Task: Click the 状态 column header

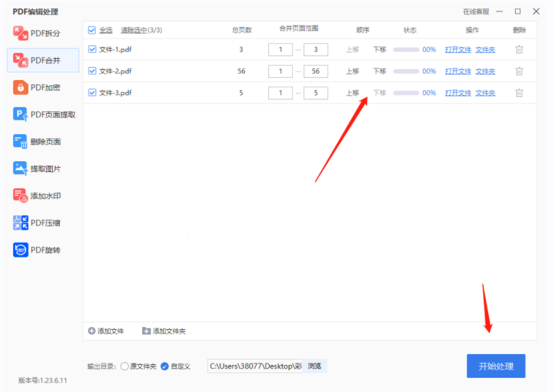Action: (x=409, y=30)
